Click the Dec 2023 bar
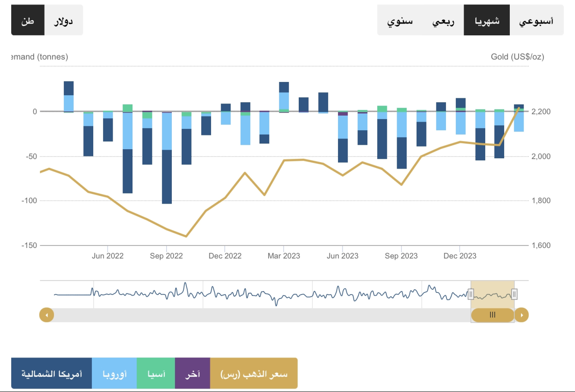 pos(461,116)
